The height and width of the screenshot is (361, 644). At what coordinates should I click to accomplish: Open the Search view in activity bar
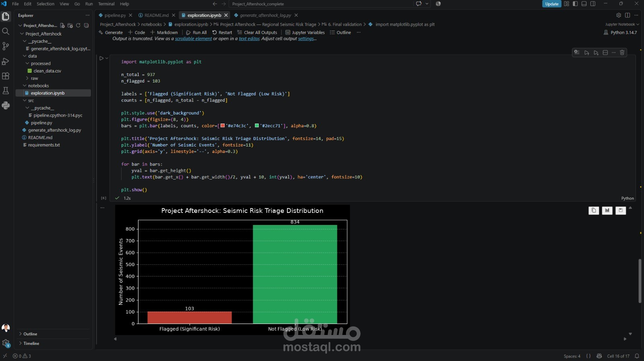(6, 31)
